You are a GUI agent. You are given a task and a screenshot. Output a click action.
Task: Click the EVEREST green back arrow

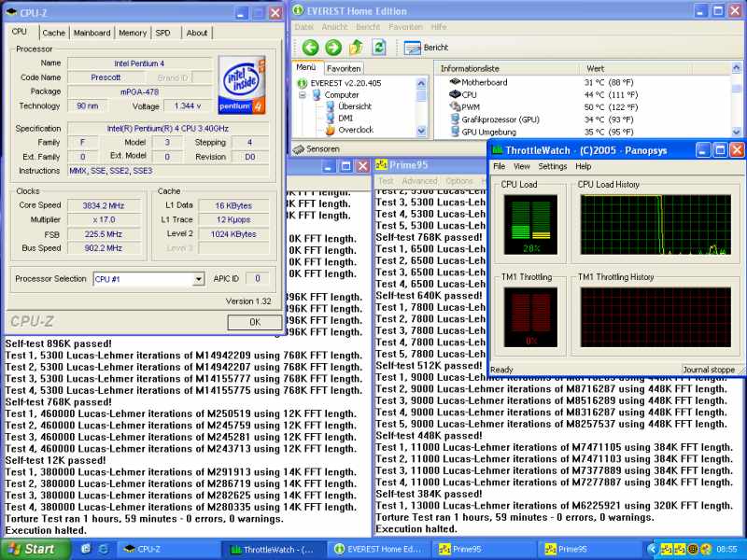point(310,48)
